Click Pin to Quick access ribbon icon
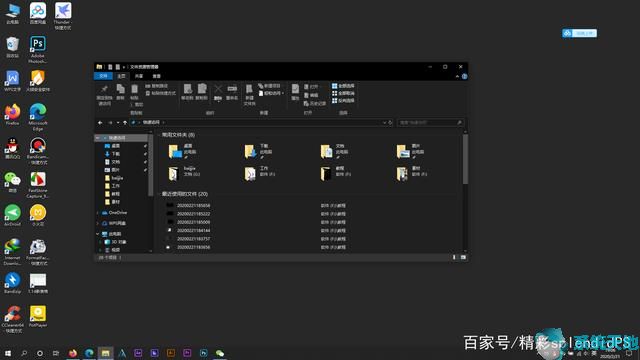640x360 pixels. [x=104, y=94]
